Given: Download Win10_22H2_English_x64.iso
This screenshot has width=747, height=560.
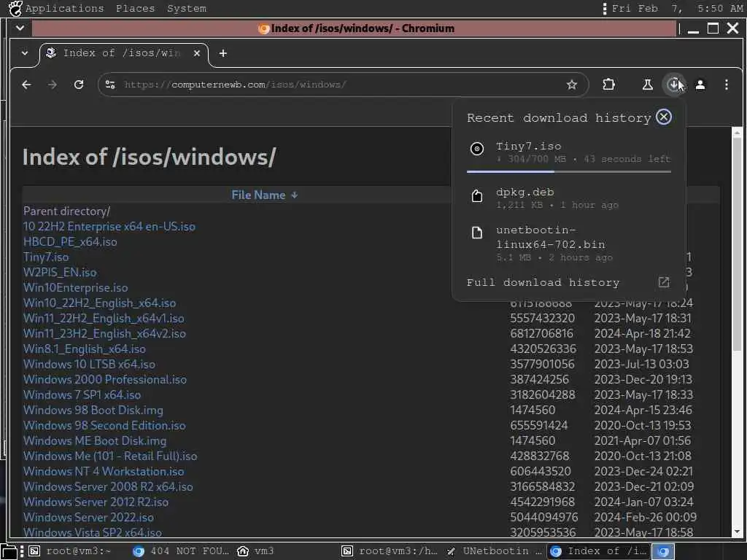Looking at the screenshot, I should 99,303.
